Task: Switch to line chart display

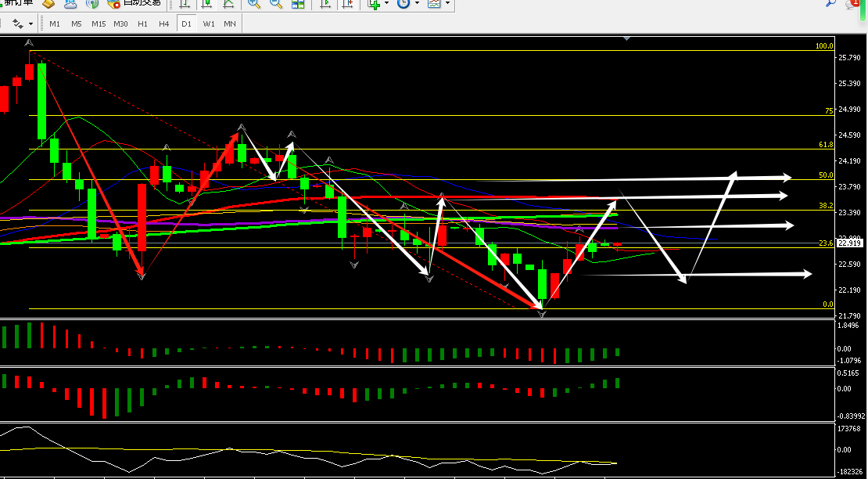Action: 228,4
